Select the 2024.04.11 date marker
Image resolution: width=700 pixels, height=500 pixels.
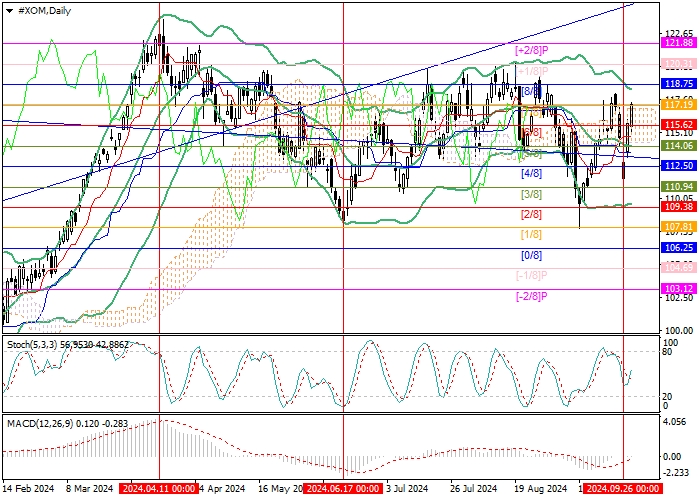pos(159,489)
